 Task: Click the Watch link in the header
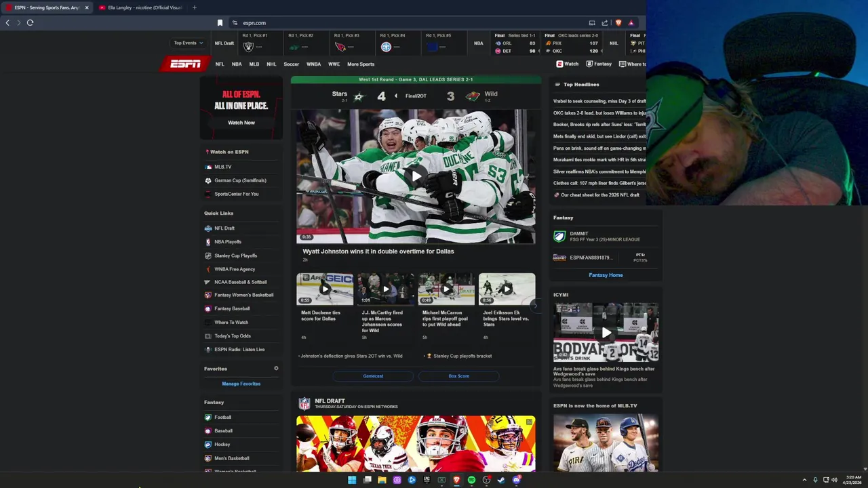[x=568, y=64]
